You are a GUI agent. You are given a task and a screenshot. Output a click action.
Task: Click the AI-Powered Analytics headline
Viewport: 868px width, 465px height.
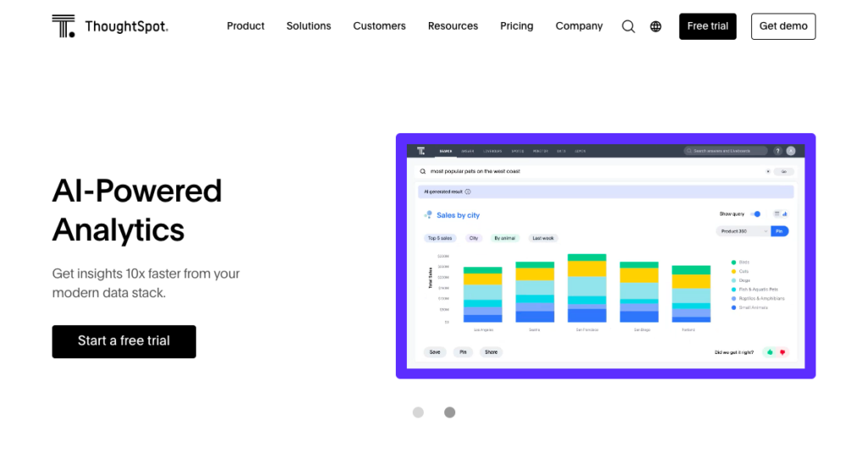(x=136, y=210)
